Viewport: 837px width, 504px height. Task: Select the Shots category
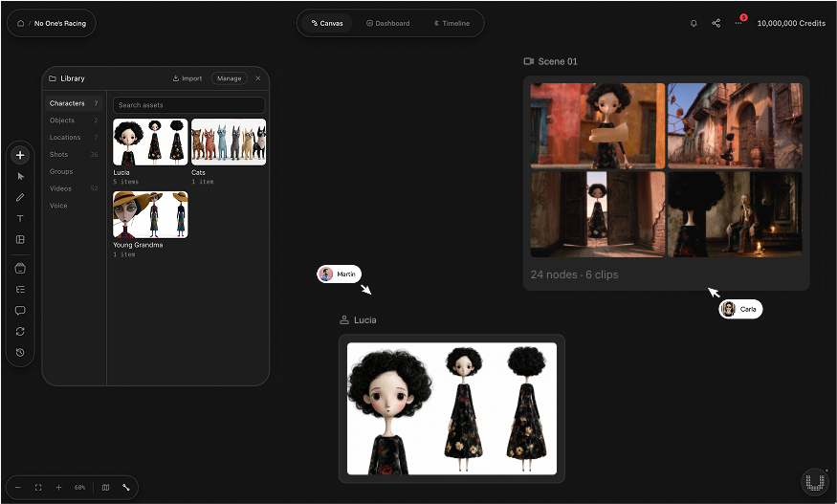point(74,154)
